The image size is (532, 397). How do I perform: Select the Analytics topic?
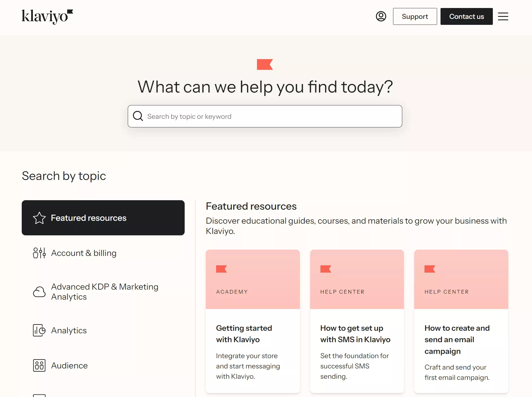click(103, 330)
